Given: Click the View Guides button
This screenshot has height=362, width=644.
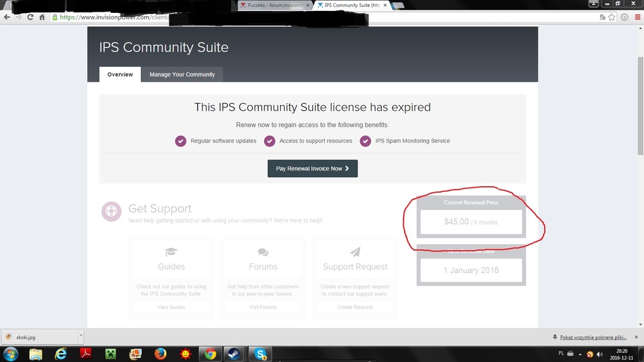Looking at the screenshot, I should click(x=171, y=307).
